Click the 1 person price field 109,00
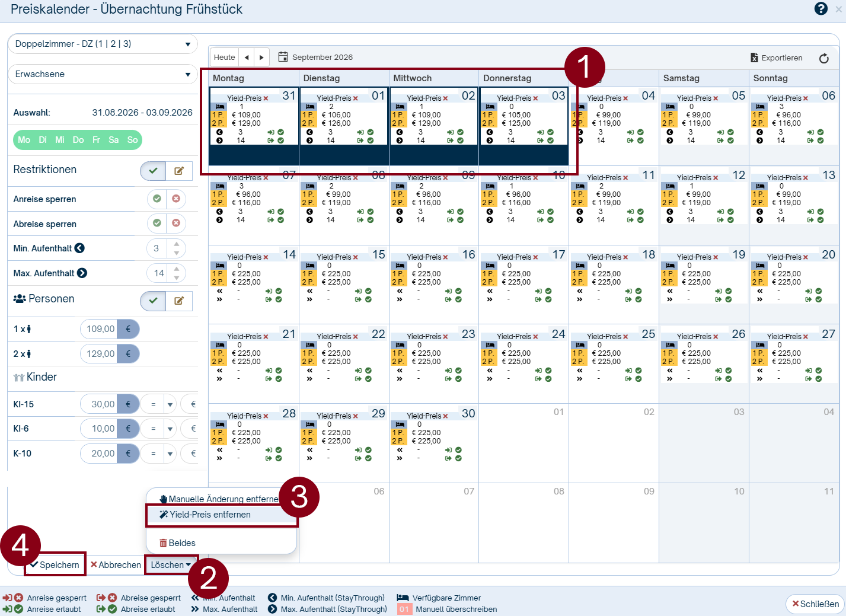This screenshot has width=846, height=616. [98, 329]
